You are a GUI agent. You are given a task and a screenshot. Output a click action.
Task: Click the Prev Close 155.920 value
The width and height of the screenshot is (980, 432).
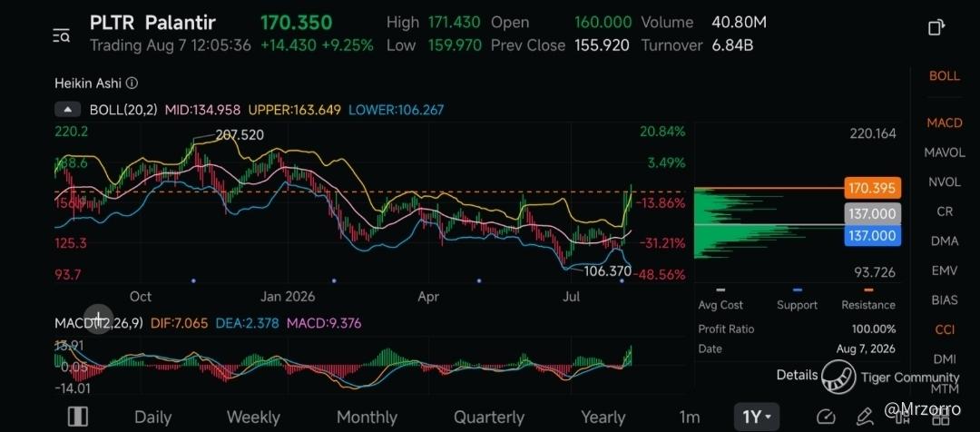(x=602, y=45)
